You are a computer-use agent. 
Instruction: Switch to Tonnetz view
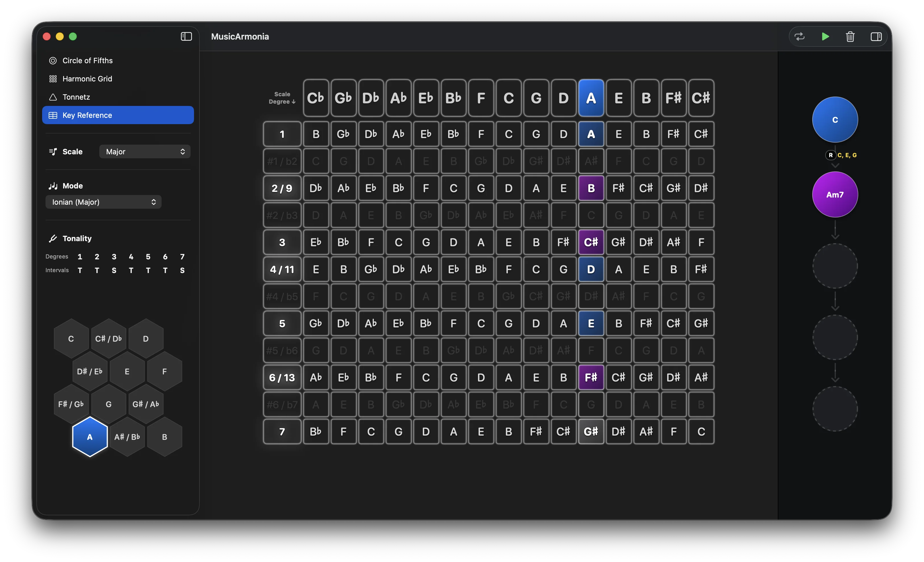pyautogui.click(x=118, y=97)
